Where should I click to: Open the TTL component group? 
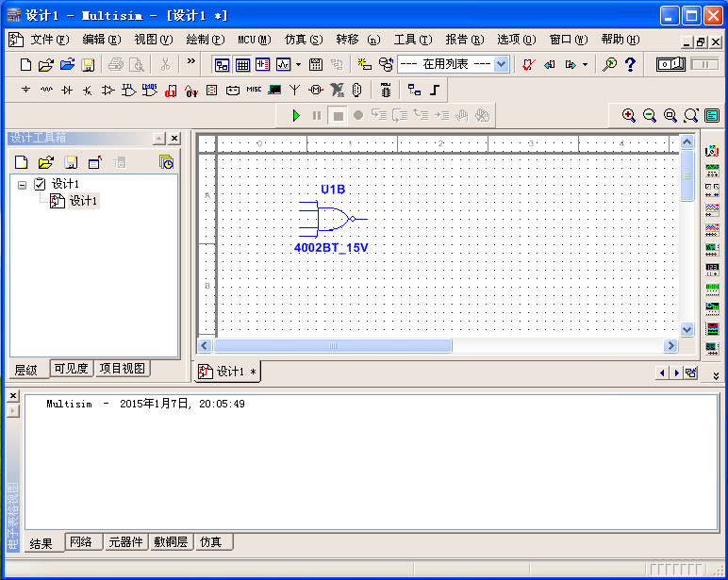(128, 90)
